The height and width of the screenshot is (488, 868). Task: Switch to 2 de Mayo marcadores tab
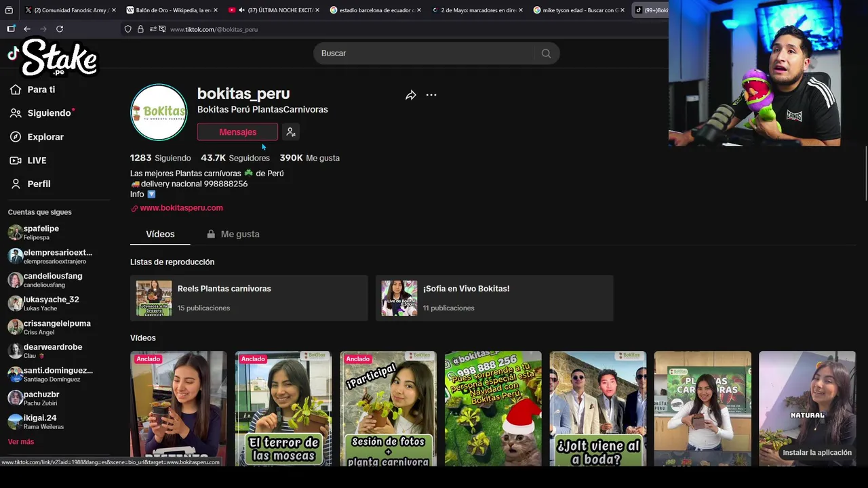point(478,10)
